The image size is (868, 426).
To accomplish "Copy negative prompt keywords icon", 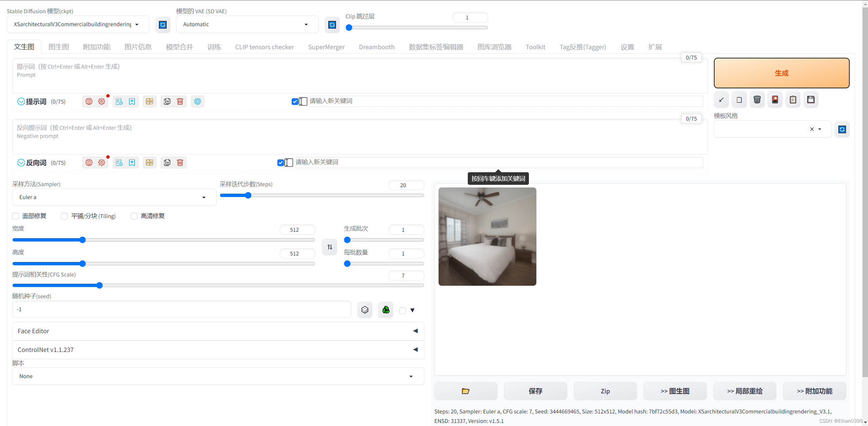I will pyautogui.click(x=167, y=162).
